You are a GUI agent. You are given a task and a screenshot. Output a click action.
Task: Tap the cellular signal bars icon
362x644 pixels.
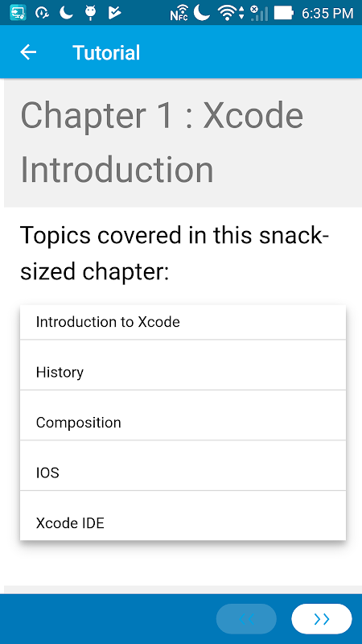(259, 13)
